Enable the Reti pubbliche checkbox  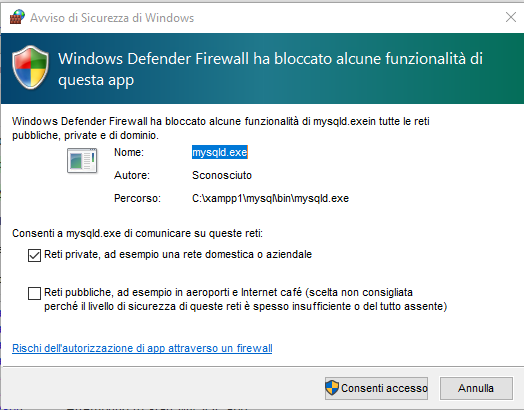[34, 293]
